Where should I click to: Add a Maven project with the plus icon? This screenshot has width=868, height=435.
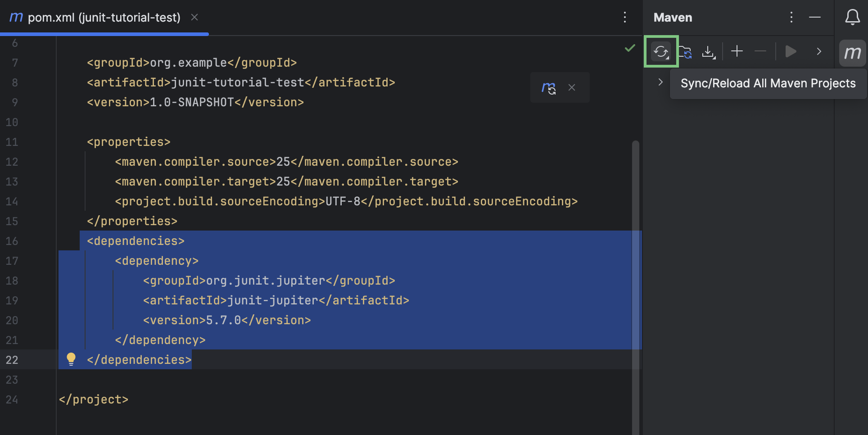(x=737, y=51)
